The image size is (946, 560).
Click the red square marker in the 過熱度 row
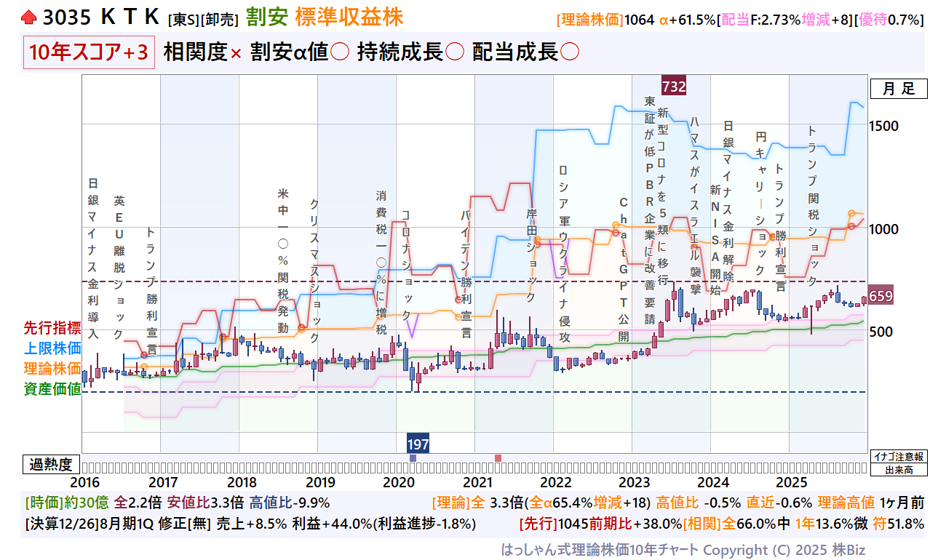pyautogui.click(x=498, y=458)
